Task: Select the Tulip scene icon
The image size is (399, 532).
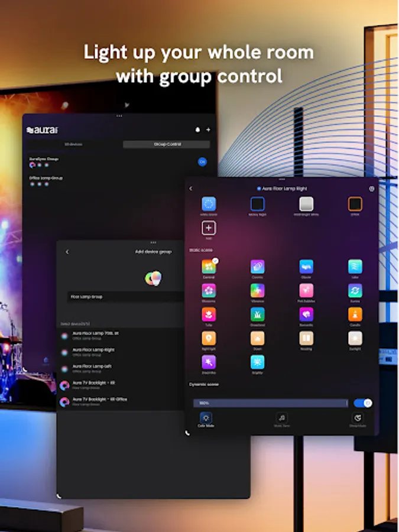Action: [209, 314]
